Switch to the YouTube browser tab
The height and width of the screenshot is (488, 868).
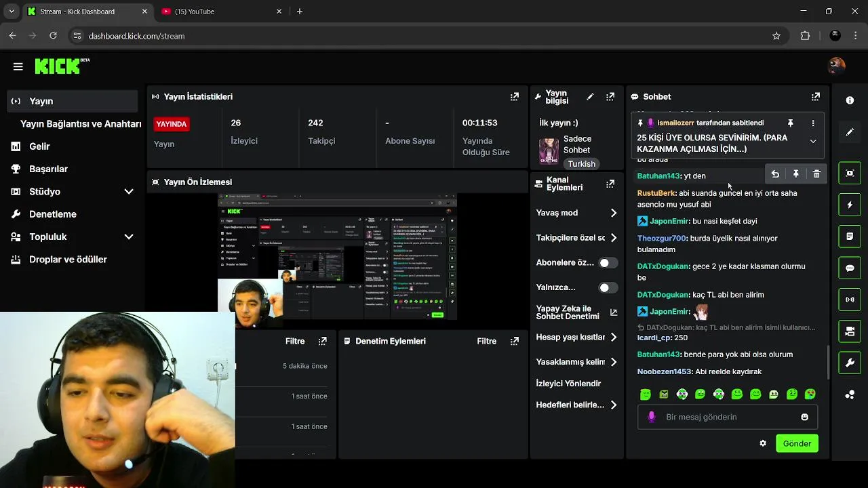pyautogui.click(x=221, y=12)
